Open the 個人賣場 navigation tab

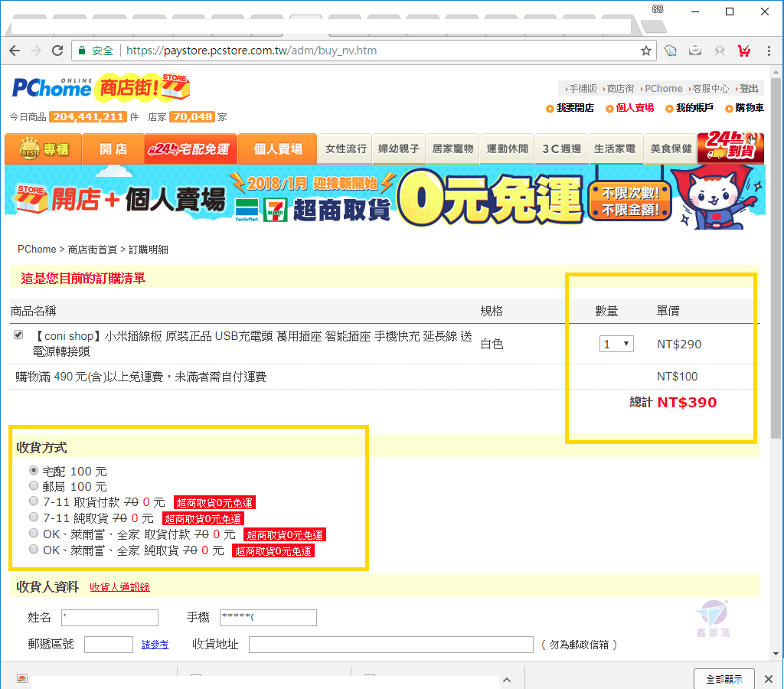pos(277,149)
